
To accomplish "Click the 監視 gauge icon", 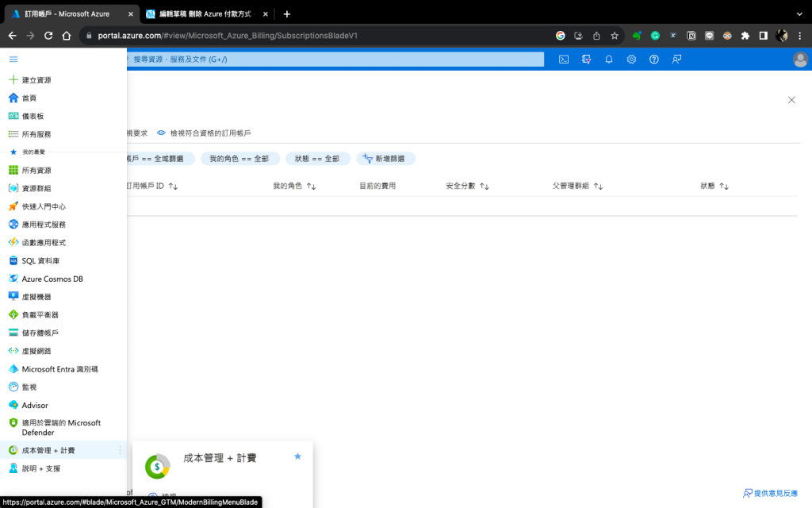I will pos(13,387).
